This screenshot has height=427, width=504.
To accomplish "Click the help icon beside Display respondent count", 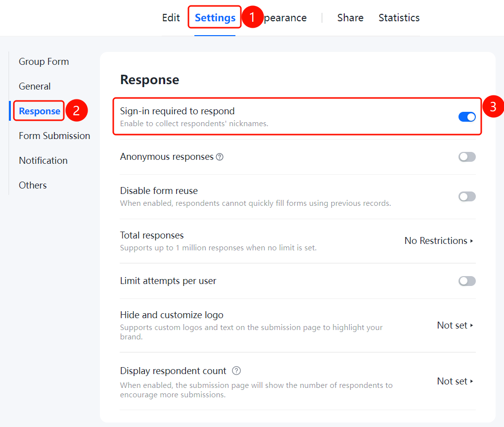I will point(236,371).
